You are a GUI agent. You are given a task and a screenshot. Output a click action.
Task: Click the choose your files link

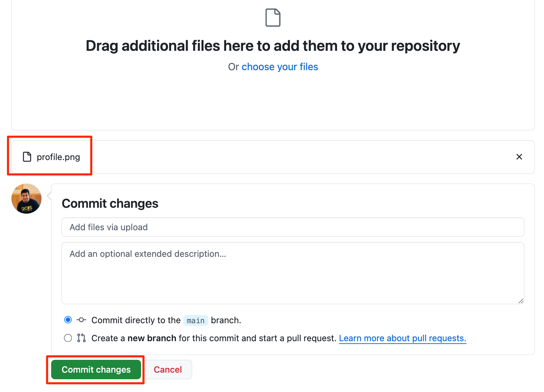click(x=280, y=67)
